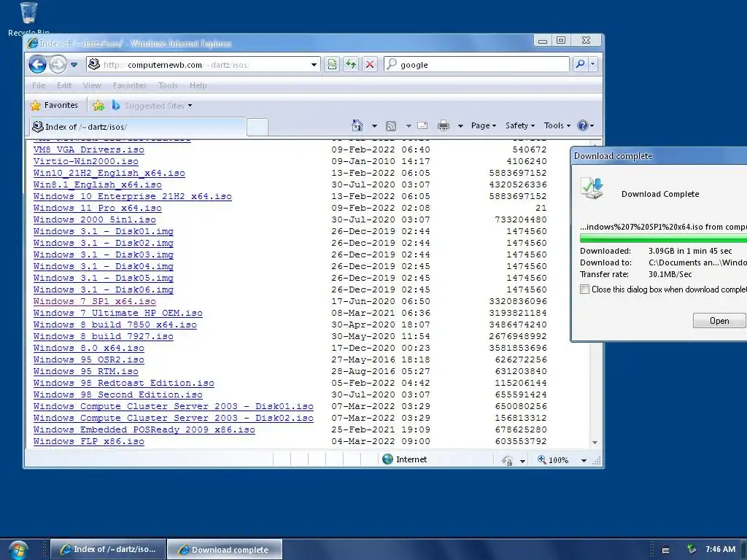Viewport: 747px width, 560px height.
Task: Expand the Feeds dropdown arrow
Action: (x=409, y=125)
